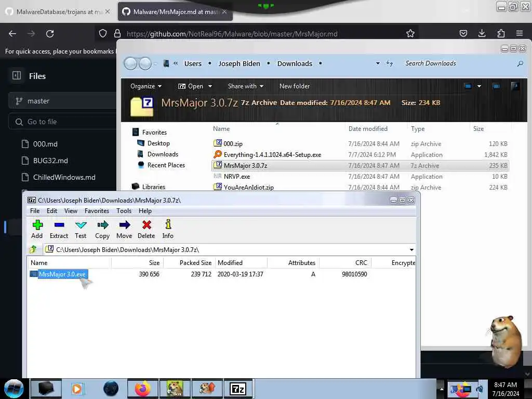Select Libraries in Explorer sidebar
This screenshot has width=532, height=399.
click(x=153, y=187)
